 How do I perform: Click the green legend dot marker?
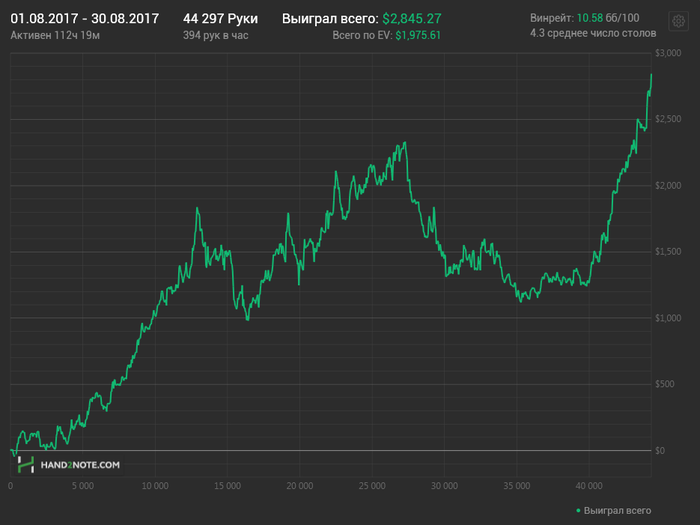click(578, 511)
